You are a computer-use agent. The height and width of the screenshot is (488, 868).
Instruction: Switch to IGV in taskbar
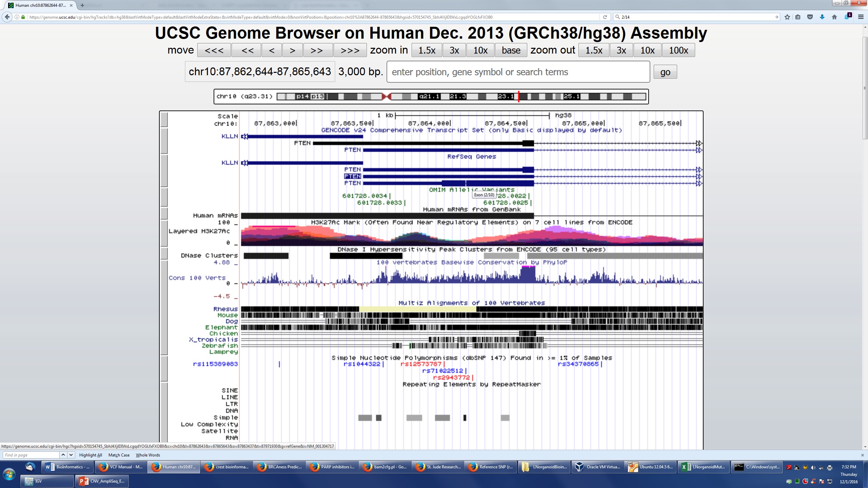coord(47,481)
